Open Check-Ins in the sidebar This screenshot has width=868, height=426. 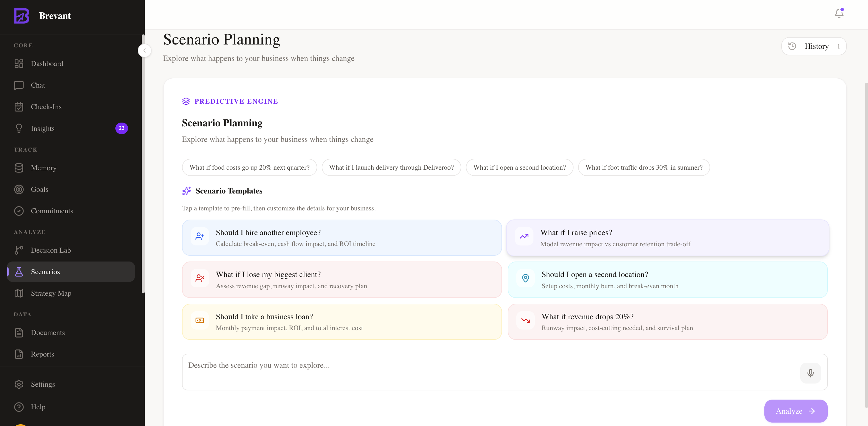coord(46,107)
